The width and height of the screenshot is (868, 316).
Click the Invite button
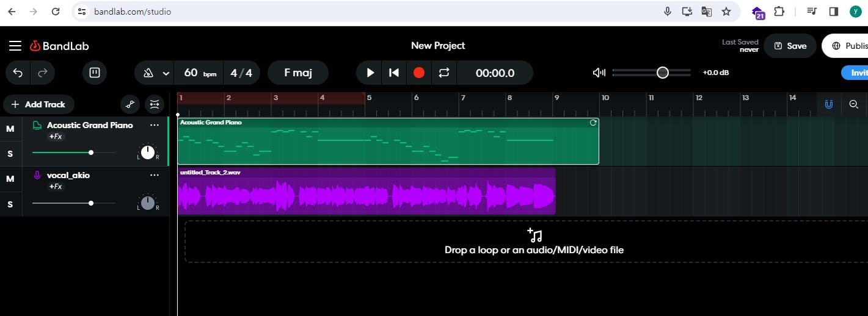point(855,73)
